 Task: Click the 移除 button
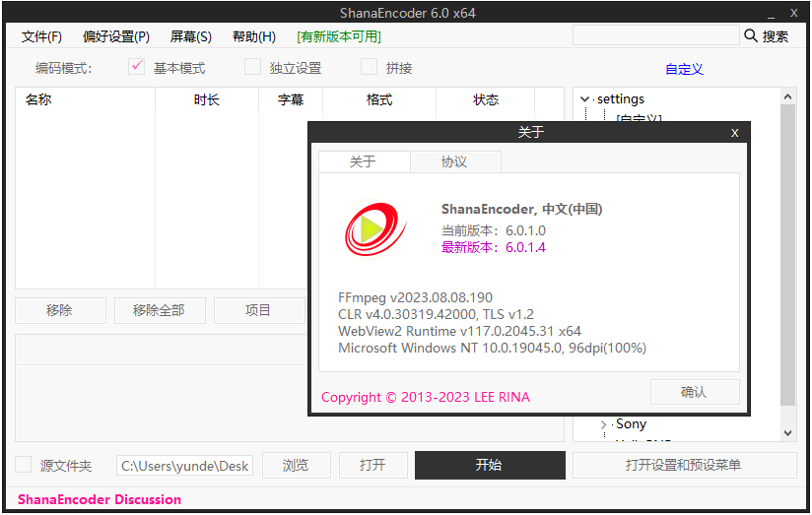coord(60,310)
